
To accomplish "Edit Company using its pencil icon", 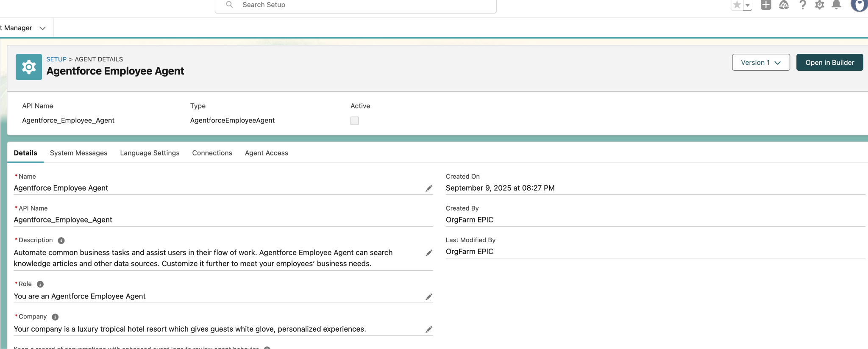I will [429, 330].
